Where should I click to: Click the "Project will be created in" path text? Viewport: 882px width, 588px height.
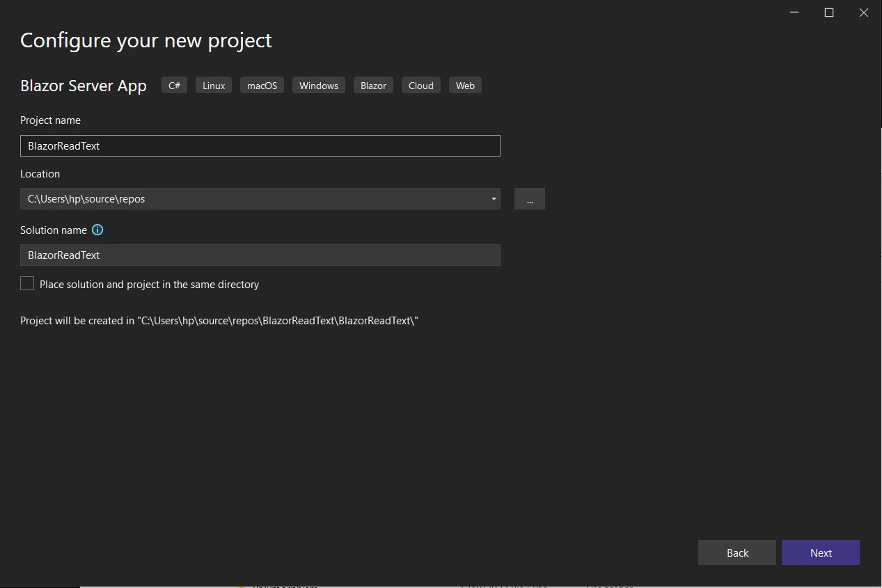(219, 321)
